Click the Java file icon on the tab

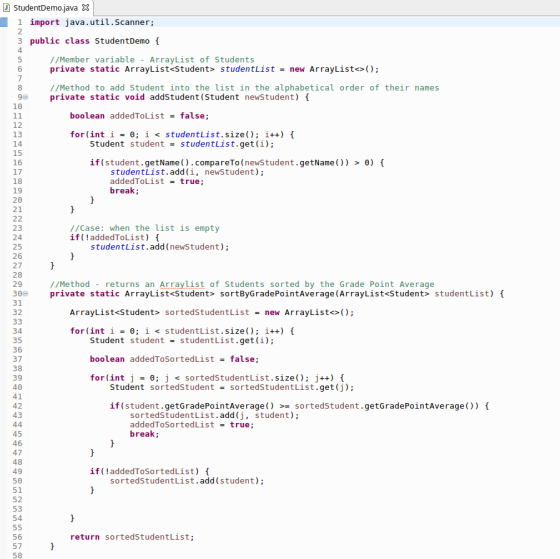point(6,8)
